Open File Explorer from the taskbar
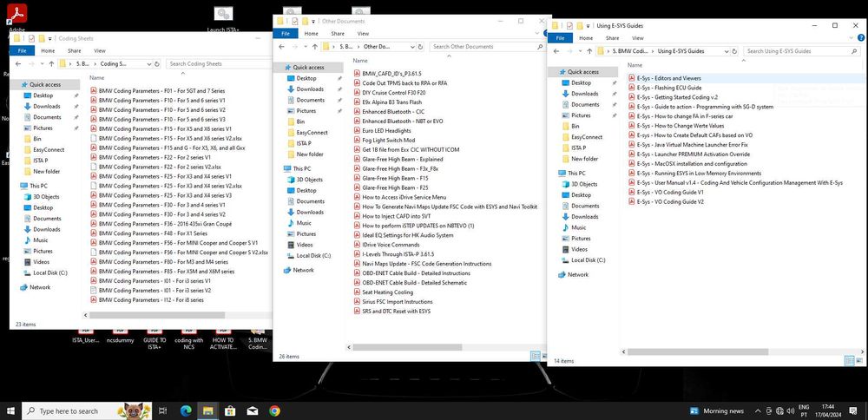Viewport: 868px width, 420px height. pyautogui.click(x=207, y=411)
